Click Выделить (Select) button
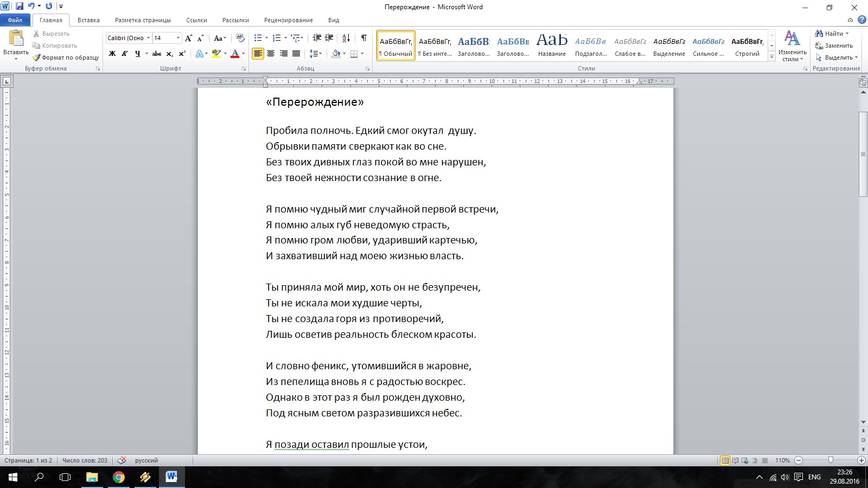Viewport: 868px width, 488px height. click(x=837, y=57)
